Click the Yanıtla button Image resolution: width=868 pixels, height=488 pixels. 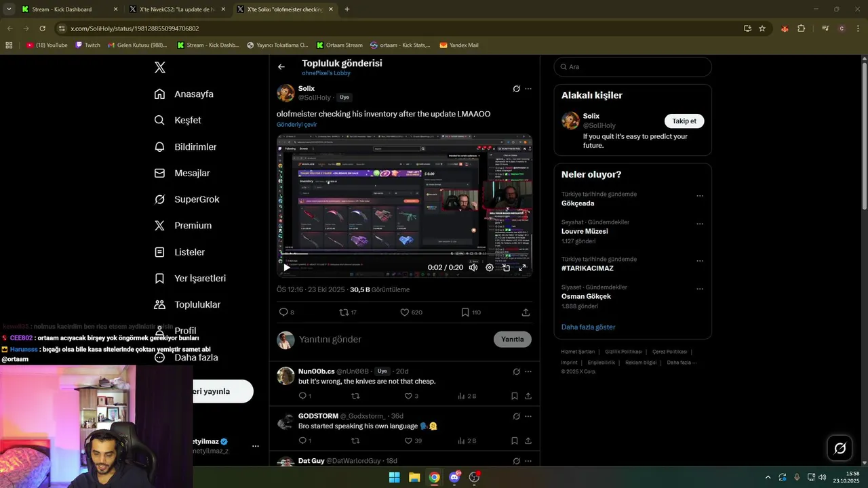tap(513, 340)
